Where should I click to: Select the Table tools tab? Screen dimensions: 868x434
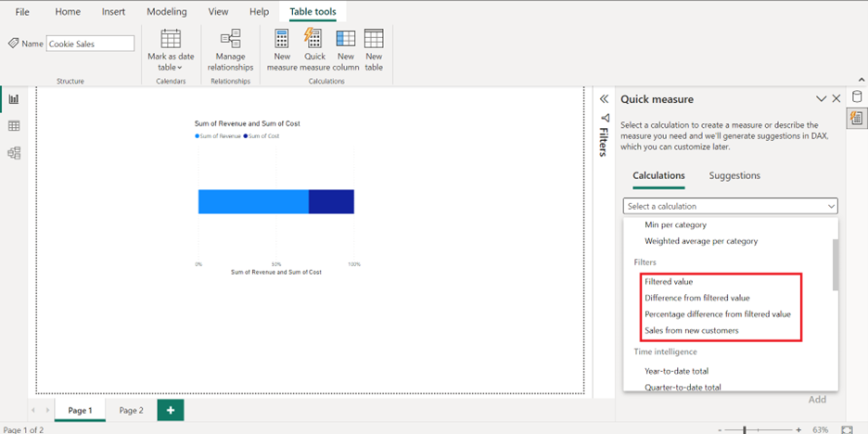tap(313, 12)
